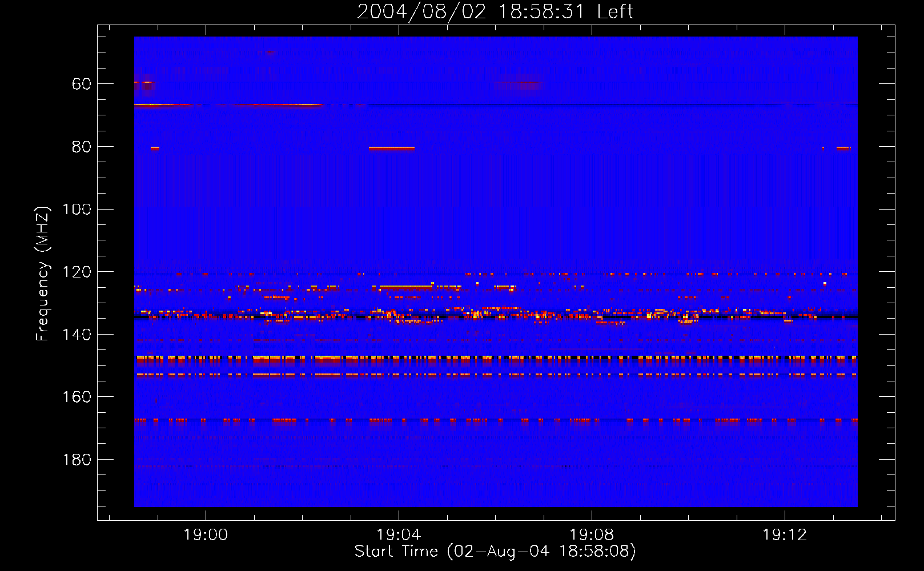Click the 19:00 time axis label
The width and height of the screenshot is (924, 571).
click(x=206, y=535)
